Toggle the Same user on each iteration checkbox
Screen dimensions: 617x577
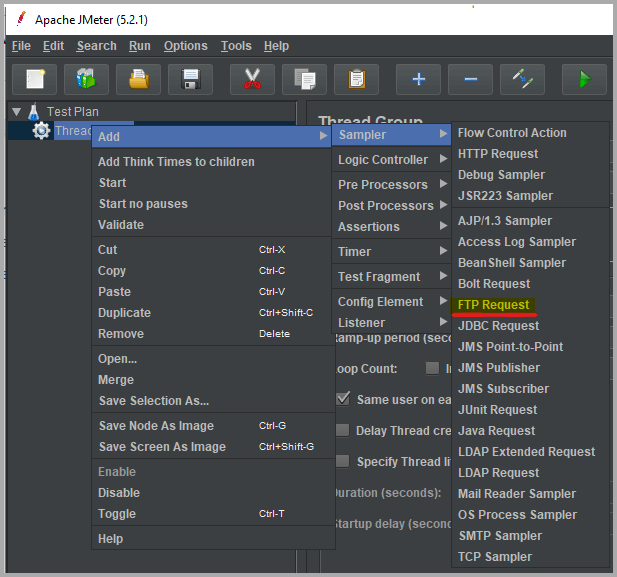tap(343, 399)
